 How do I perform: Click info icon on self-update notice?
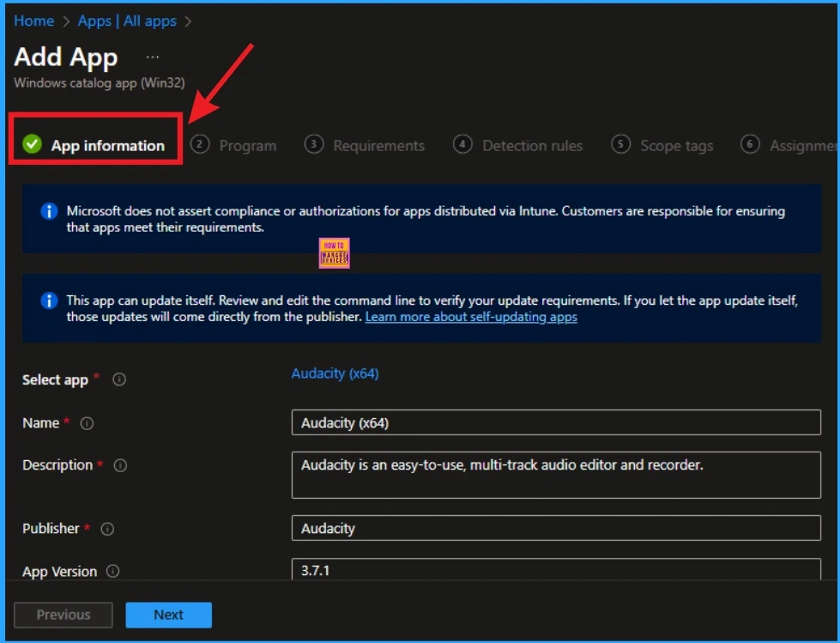tap(49, 300)
